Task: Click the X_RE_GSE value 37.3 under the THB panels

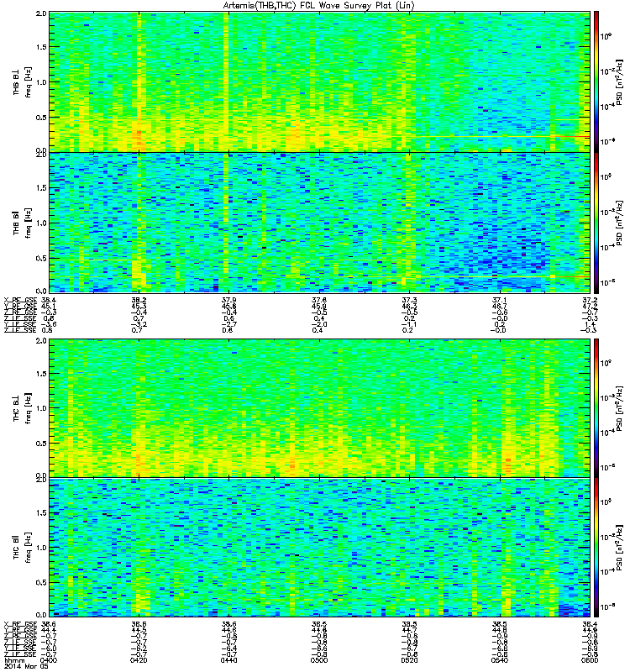Action: 409,300
